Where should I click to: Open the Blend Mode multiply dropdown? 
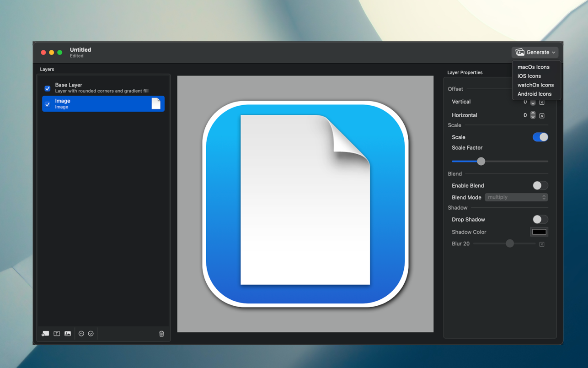[516, 197]
